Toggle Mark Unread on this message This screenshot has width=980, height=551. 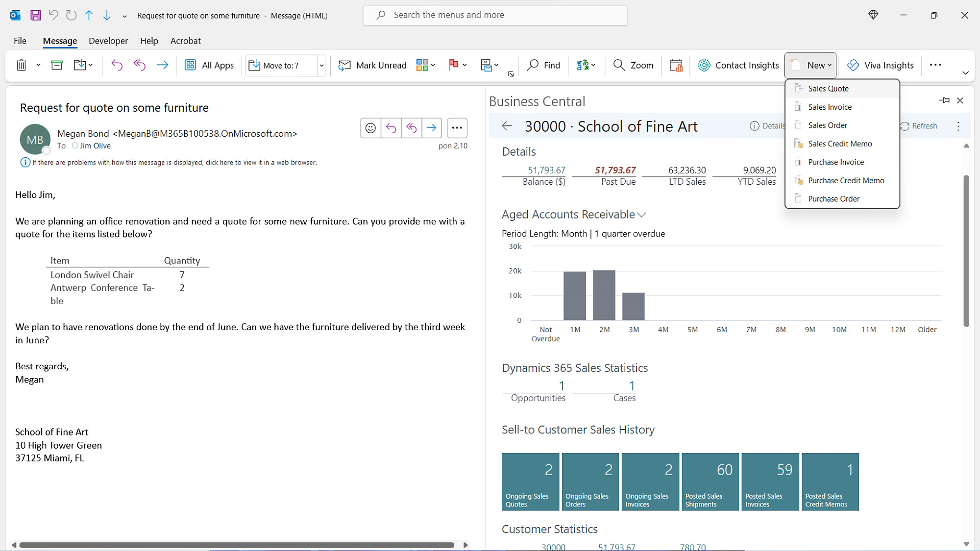point(372,65)
